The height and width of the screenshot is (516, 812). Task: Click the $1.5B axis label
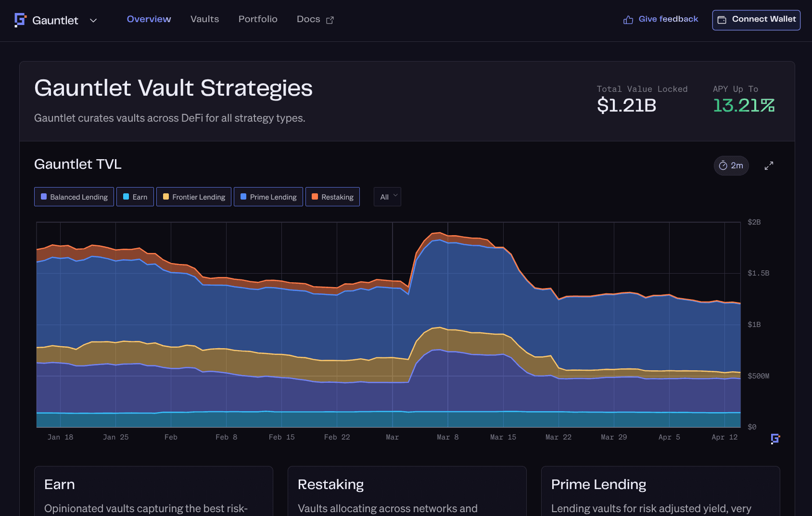758,273
